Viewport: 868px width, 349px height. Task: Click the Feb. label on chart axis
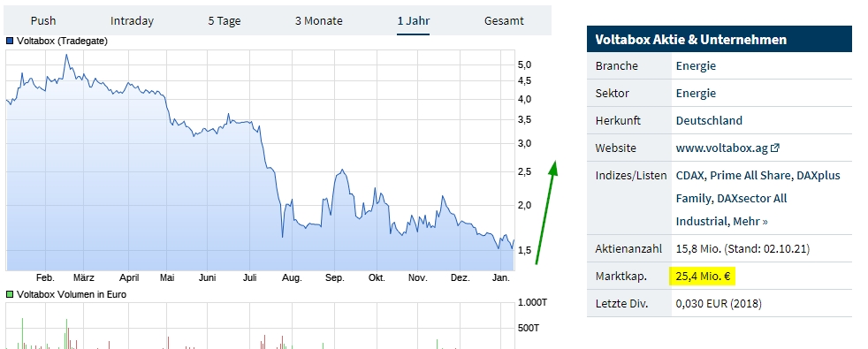pyautogui.click(x=45, y=277)
